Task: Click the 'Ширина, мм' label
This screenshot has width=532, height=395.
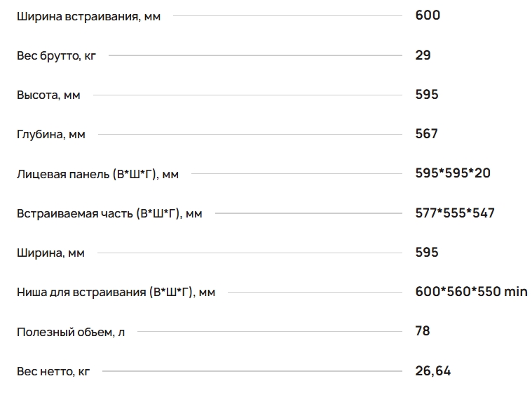Action: pos(50,253)
